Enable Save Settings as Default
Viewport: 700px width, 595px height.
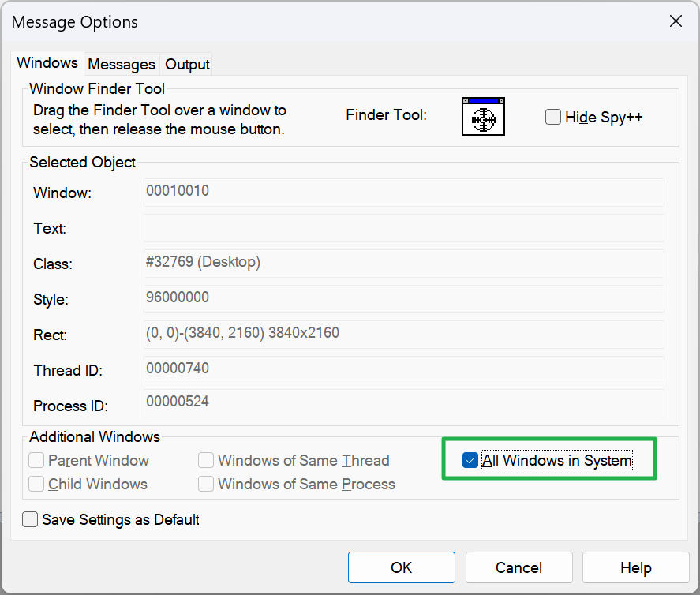(x=29, y=519)
